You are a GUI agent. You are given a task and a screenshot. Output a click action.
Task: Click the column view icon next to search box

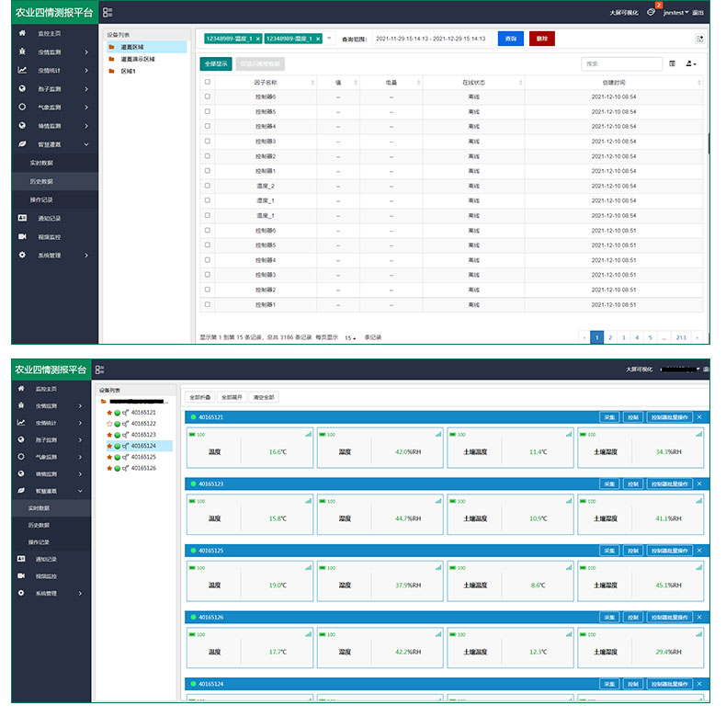[x=672, y=63]
